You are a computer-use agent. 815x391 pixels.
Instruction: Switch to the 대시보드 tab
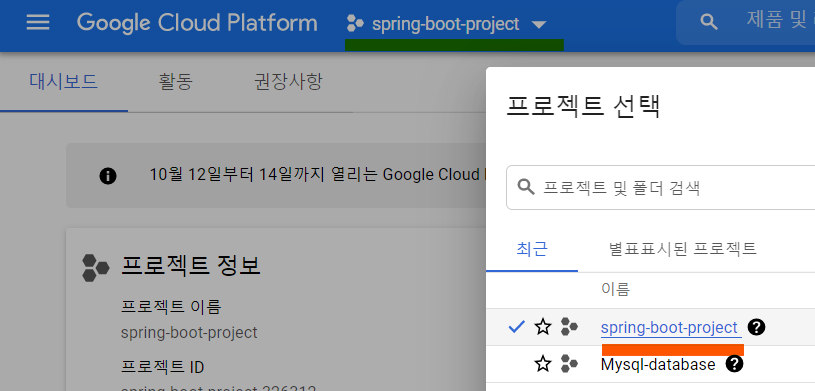(63, 82)
